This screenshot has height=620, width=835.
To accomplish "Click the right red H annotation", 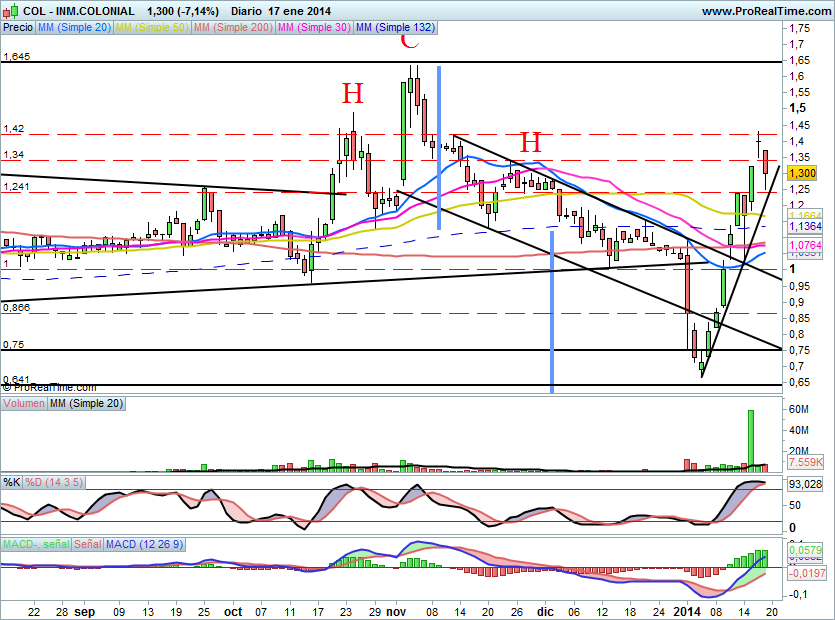I will (x=529, y=142).
